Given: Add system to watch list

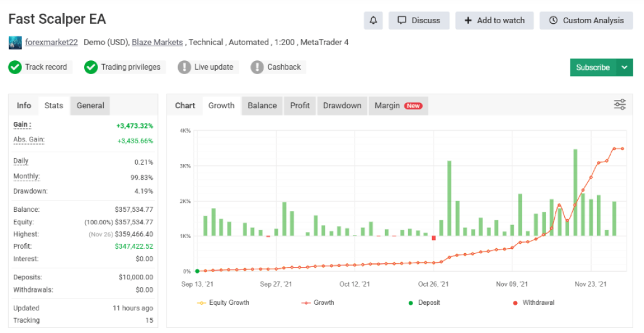Looking at the screenshot, I should point(494,21).
